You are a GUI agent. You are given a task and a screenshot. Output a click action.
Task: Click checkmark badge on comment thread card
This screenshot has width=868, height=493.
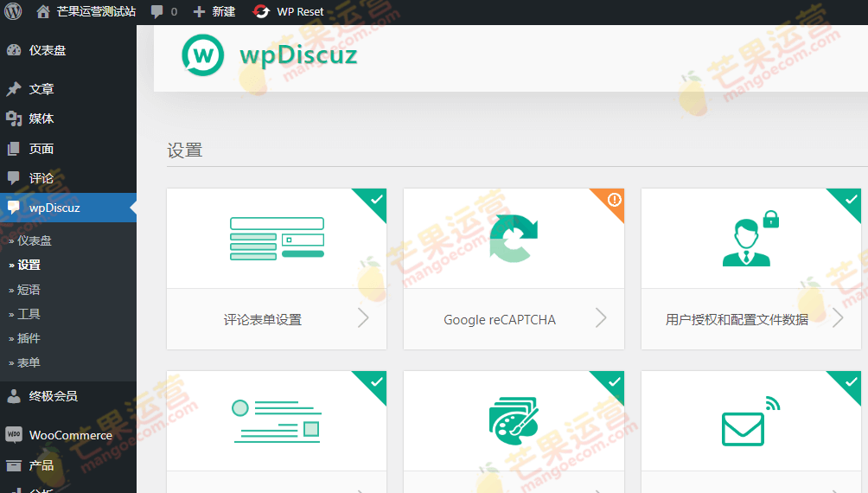point(375,382)
